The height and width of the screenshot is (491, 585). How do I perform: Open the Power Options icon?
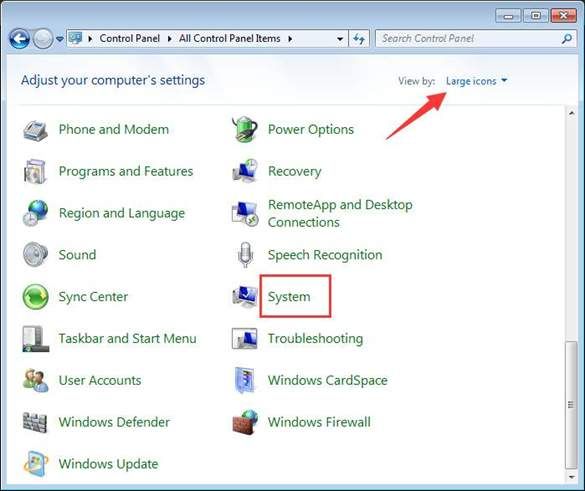coord(245,129)
